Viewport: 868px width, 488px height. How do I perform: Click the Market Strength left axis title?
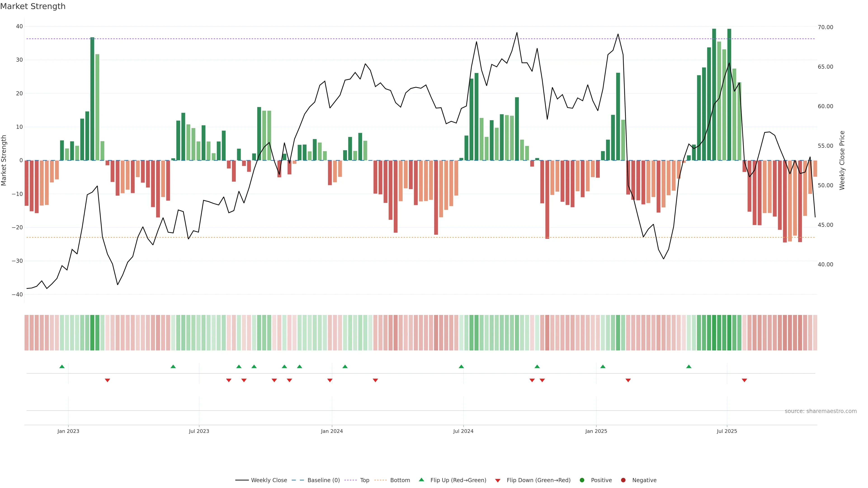pos(4,160)
